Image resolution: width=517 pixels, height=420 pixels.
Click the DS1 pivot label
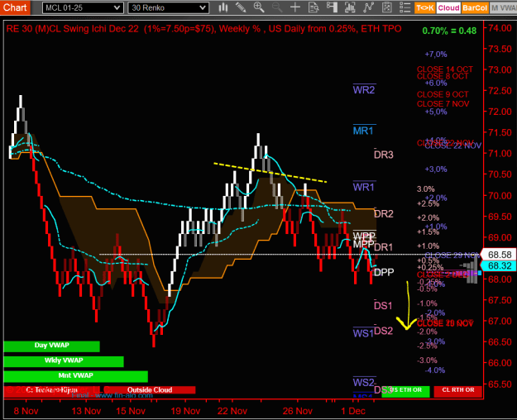[x=383, y=306]
